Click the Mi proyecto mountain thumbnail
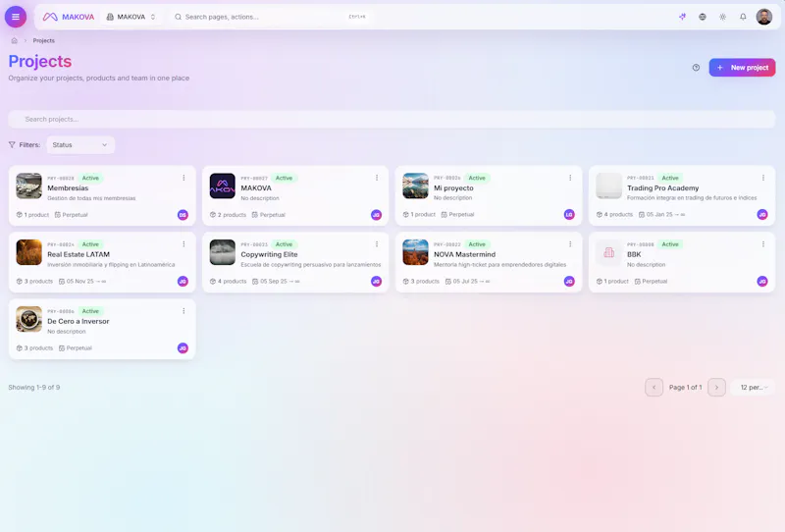Image resolution: width=785 pixels, height=532 pixels. click(415, 186)
